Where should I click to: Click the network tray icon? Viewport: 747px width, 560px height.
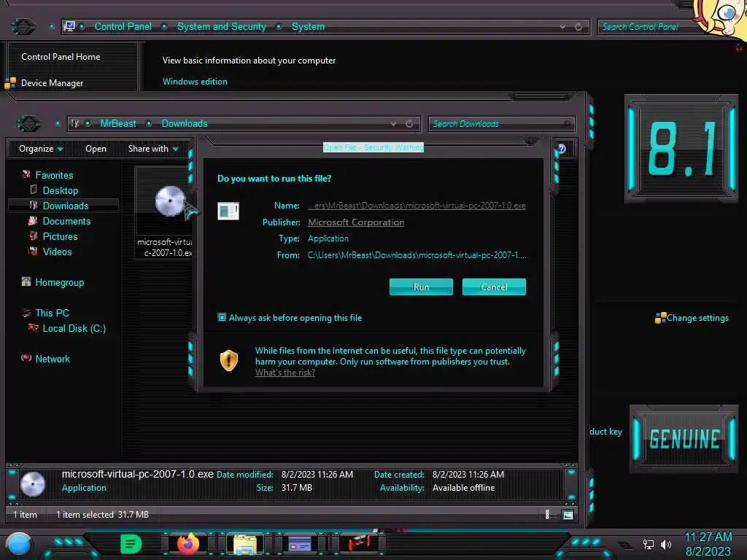pyautogui.click(x=649, y=544)
